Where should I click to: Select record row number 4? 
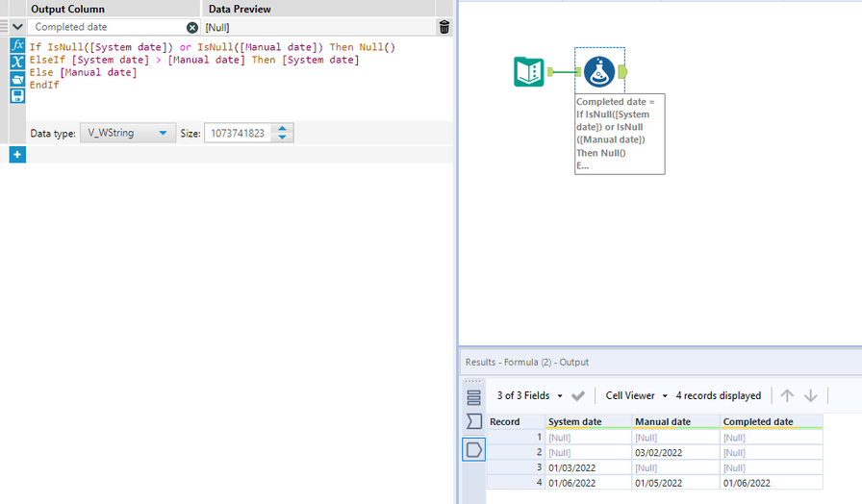[x=516, y=483]
